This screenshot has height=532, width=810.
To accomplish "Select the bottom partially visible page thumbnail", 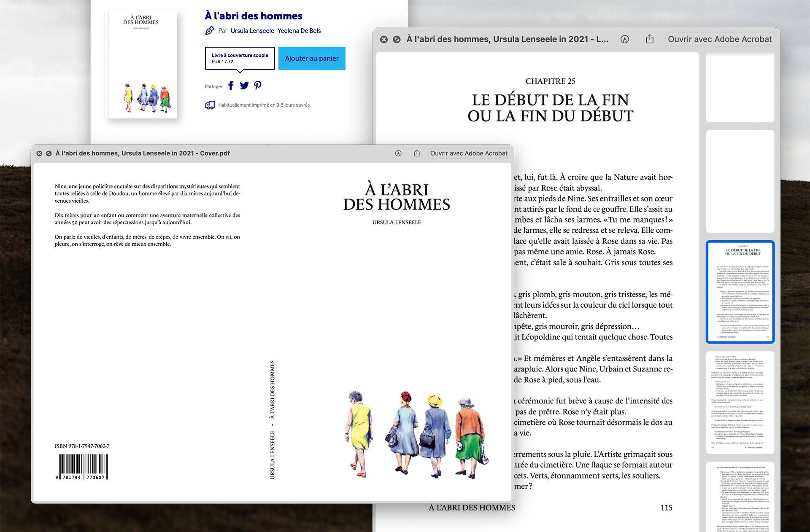I will [740, 497].
